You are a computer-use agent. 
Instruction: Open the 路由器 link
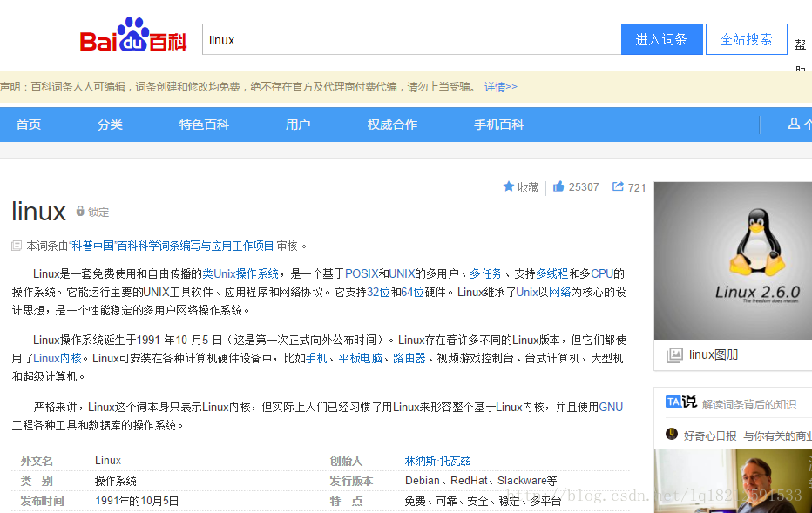pos(409,358)
